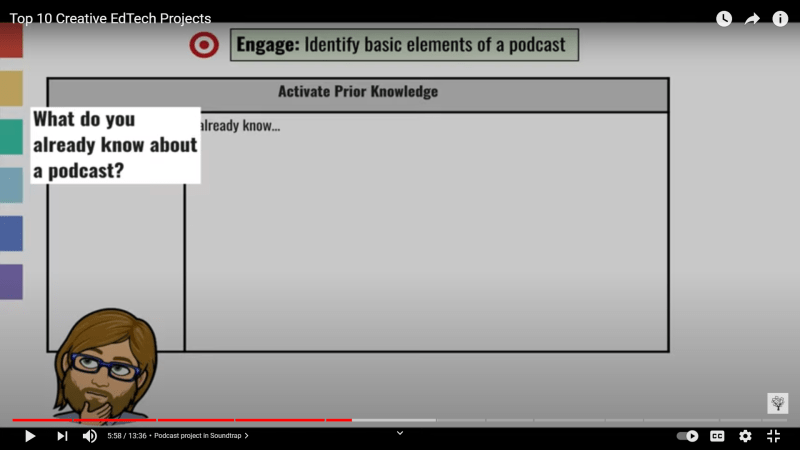Share this video

(x=752, y=19)
